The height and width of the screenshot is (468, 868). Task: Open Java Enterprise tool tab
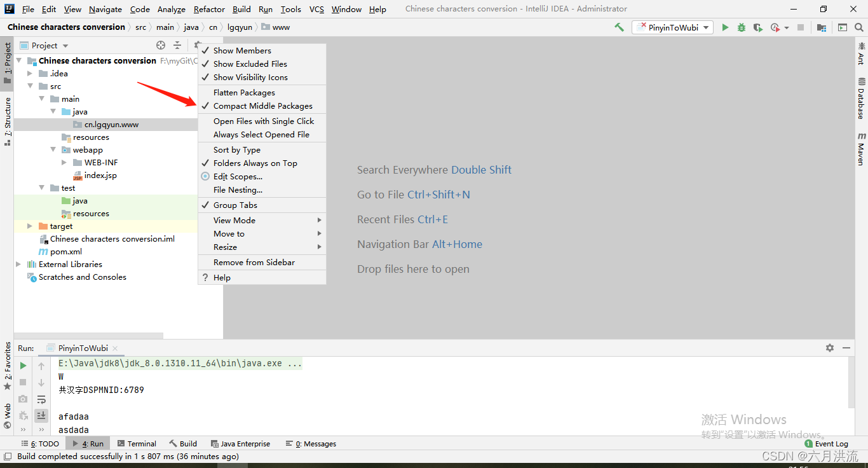coord(240,444)
